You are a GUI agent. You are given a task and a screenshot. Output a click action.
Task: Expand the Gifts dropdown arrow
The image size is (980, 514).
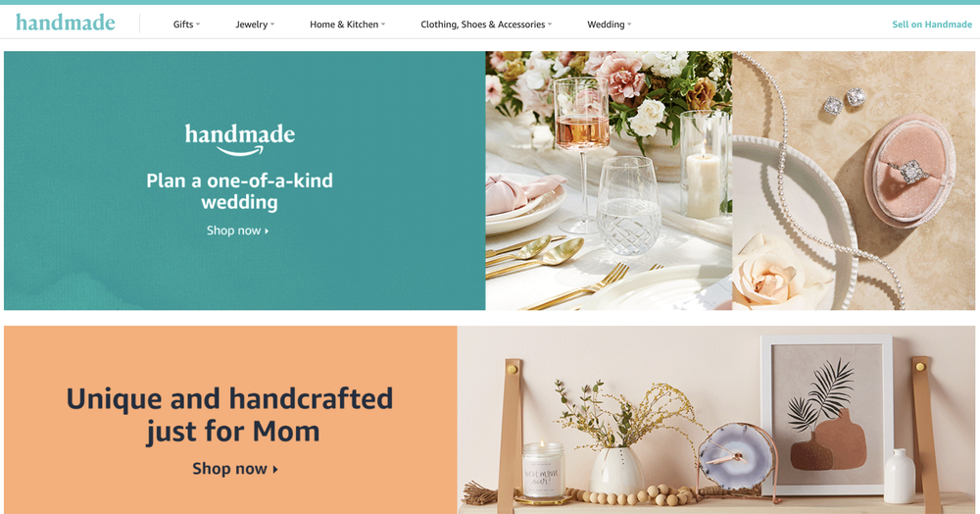tap(198, 25)
